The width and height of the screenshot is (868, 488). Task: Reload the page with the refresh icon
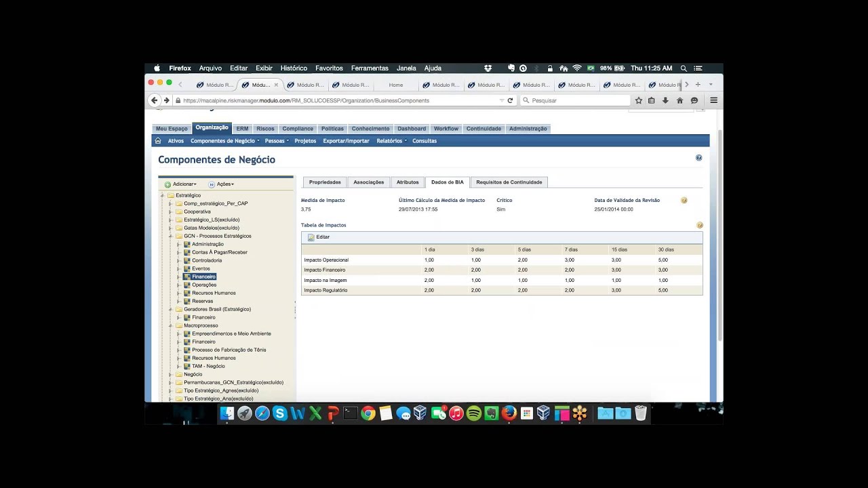pos(510,100)
